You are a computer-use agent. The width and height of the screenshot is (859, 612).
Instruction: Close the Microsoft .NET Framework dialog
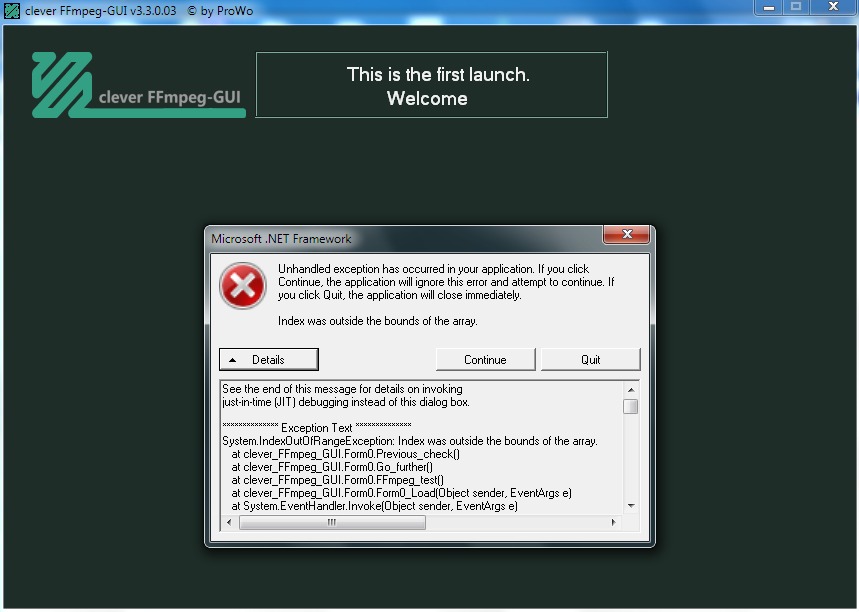(x=627, y=234)
